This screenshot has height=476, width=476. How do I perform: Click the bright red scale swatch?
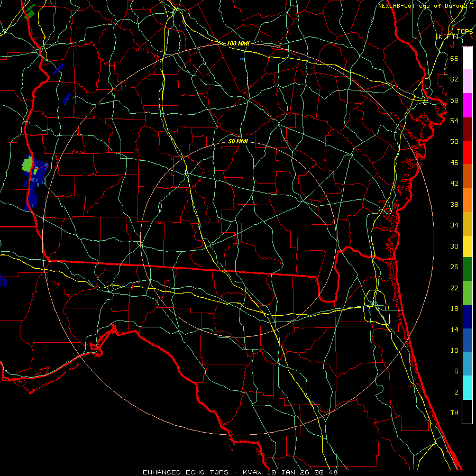467,152
